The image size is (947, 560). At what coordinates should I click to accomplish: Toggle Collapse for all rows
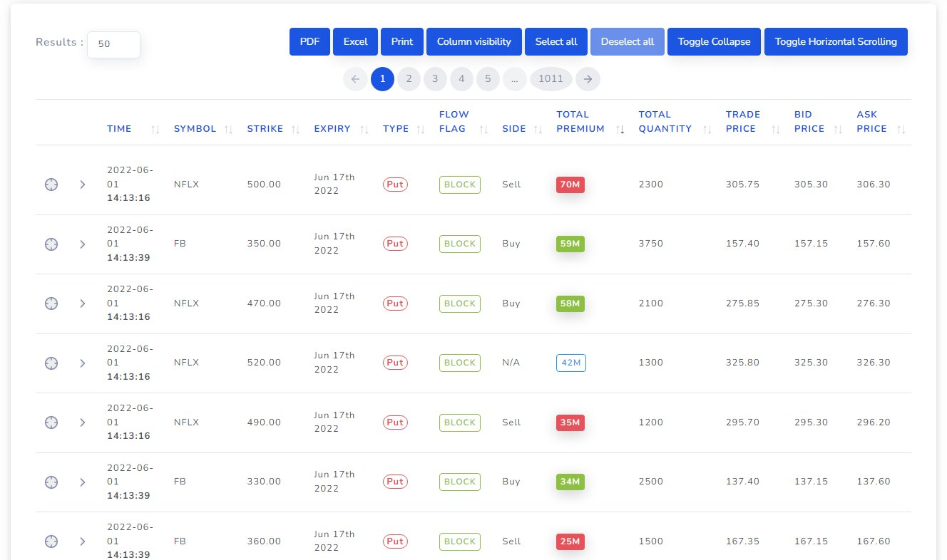(x=715, y=41)
